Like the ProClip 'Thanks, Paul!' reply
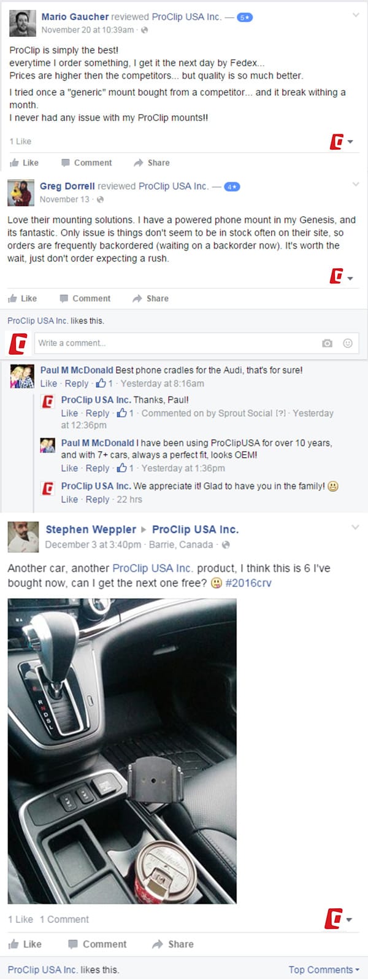 point(69,413)
